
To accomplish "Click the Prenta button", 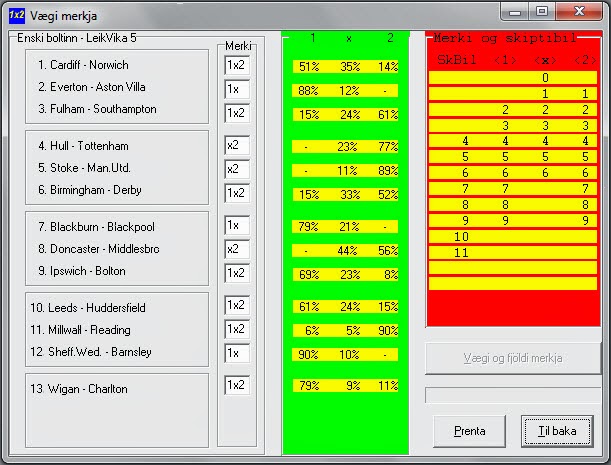I will 469,431.
